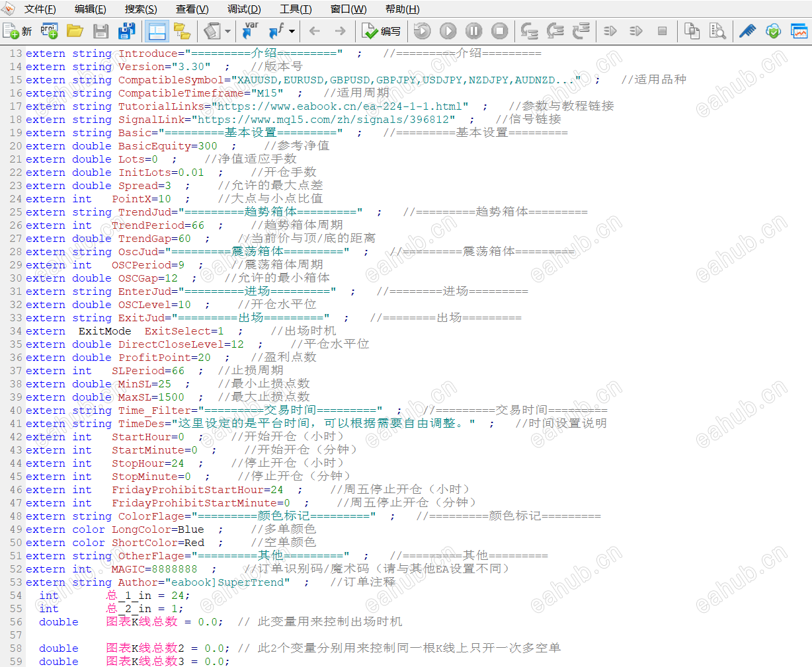The width and height of the screenshot is (812, 667).
Task: Start profiling on real data
Action: pyautogui.click(x=611, y=31)
